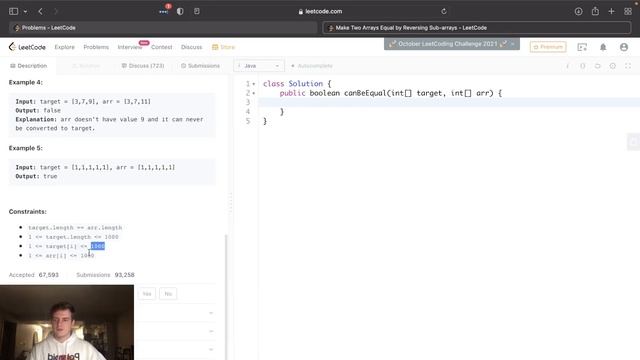Open Safari downloads icon
This screenshot has height=360, width=640.
[578, 11]
